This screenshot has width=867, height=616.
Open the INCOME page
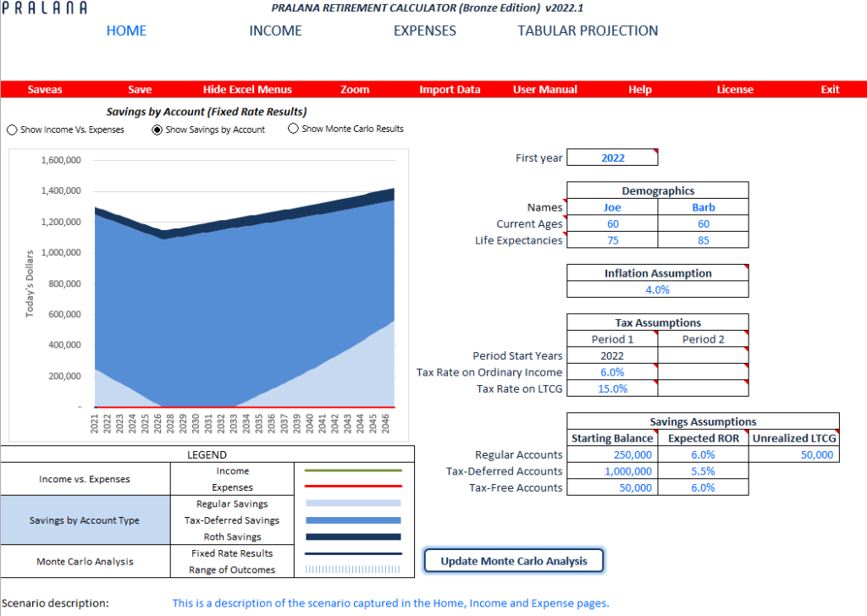tap(275, 30)
